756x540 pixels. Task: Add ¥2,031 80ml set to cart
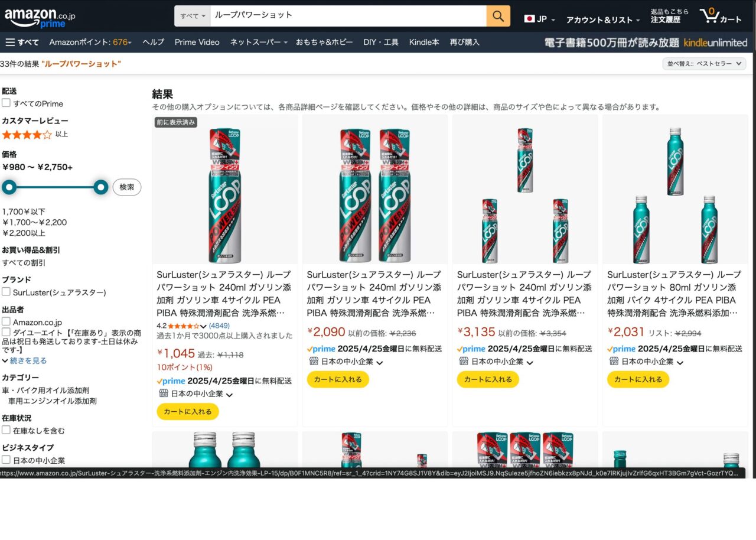pyautogui.click(x=638, y=379)
